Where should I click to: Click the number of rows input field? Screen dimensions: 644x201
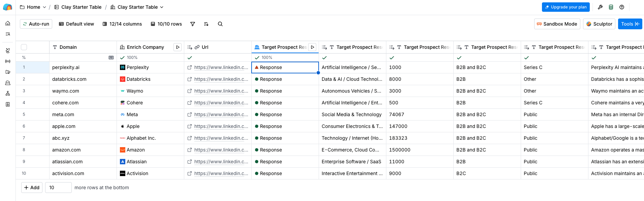tap(58, 188)
